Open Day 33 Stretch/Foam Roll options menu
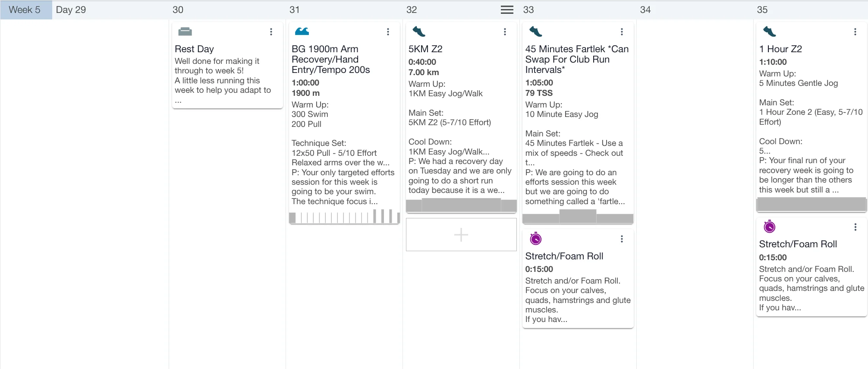This screenshot has width=868, height=369. pos(622,239)
